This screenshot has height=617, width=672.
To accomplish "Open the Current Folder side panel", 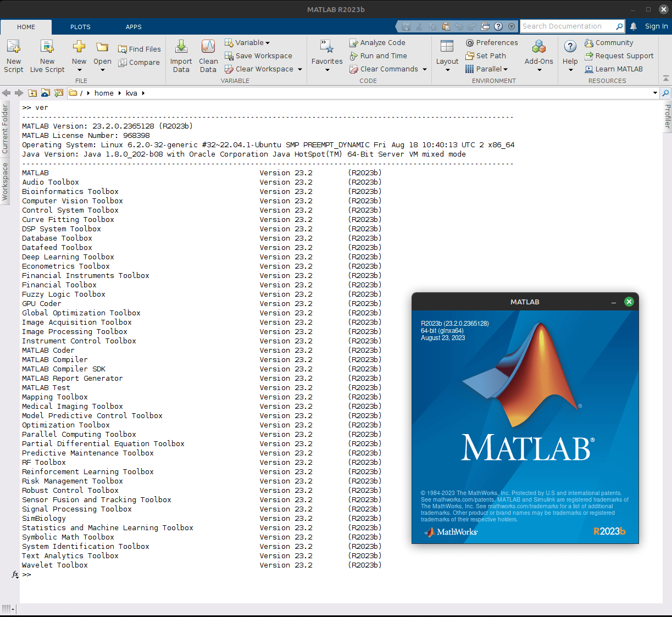I will pyautogui.click(x=5, y=129).
